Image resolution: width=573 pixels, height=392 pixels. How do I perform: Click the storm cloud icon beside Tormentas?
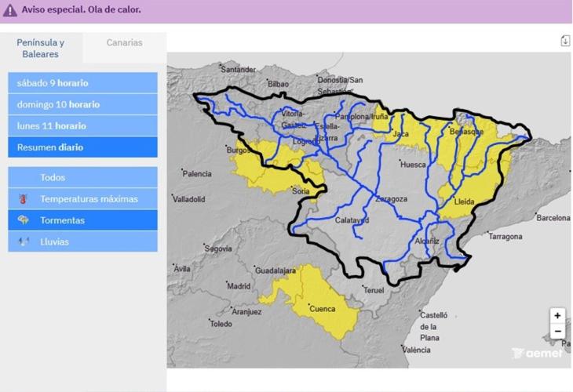[22, 220]
